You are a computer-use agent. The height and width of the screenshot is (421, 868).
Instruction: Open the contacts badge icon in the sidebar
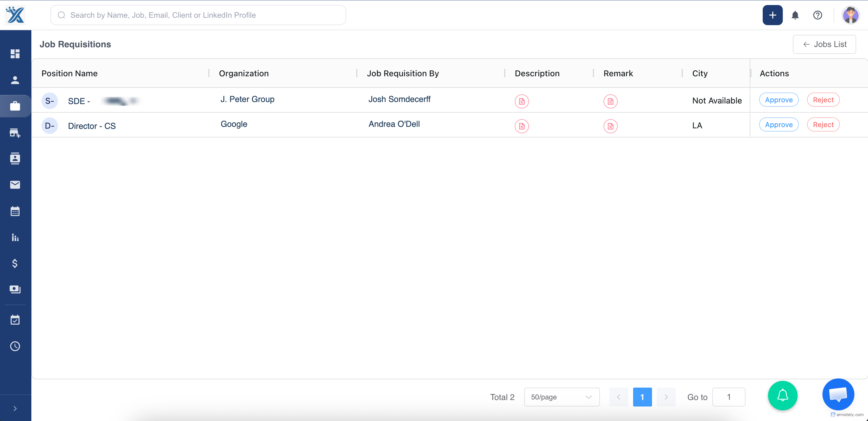tap(15, 158)
